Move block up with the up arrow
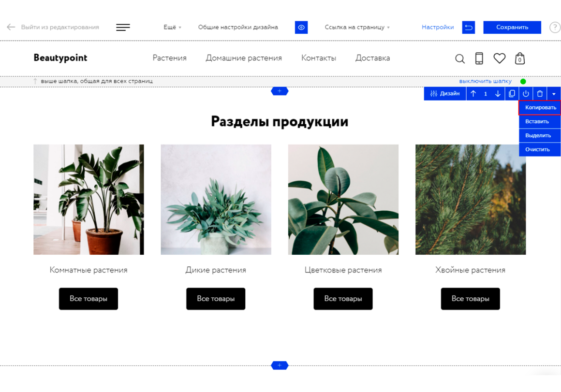This screenshot has width=561, height=392. click(473, 94)
